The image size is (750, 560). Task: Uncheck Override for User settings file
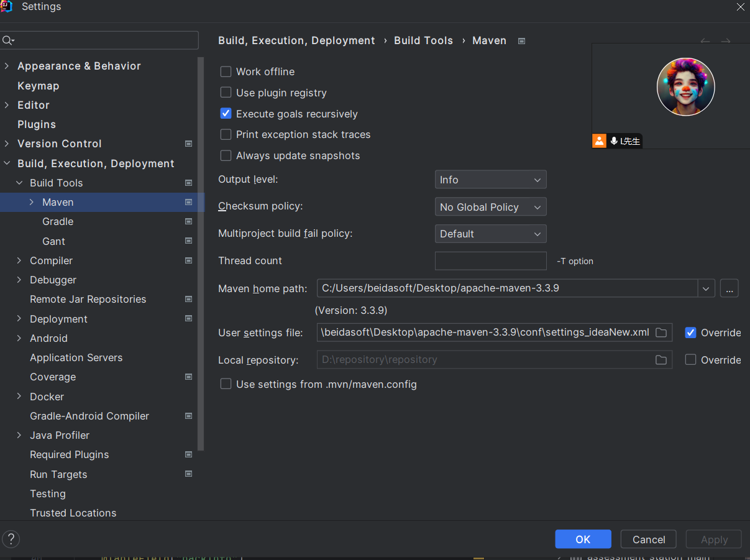[690, 333]
